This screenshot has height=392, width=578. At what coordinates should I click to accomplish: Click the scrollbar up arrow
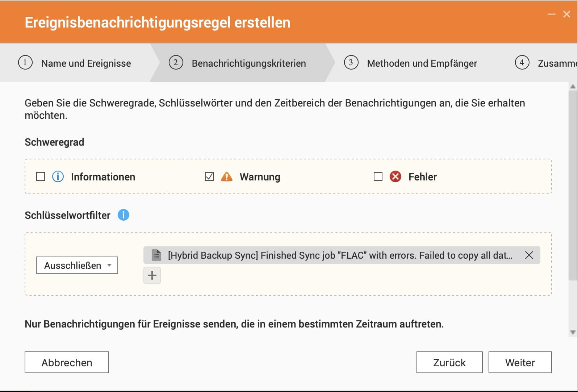(573, 87)
